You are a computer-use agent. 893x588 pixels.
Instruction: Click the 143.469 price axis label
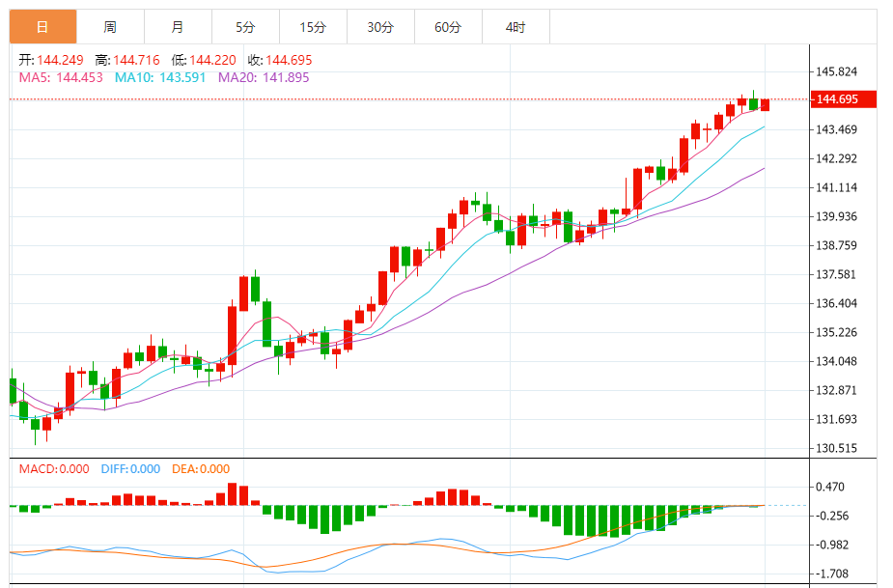tap(836, 129)
